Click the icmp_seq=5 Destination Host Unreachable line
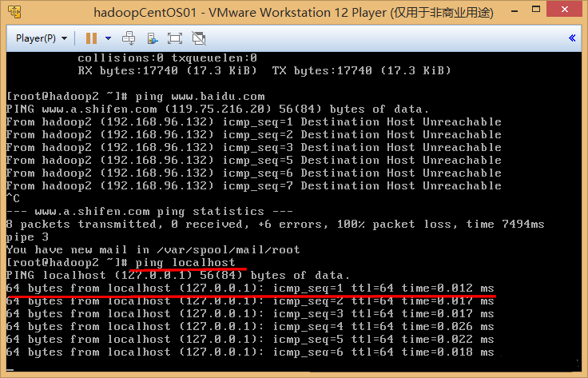588x378 pixels. (x=254, y=160)
